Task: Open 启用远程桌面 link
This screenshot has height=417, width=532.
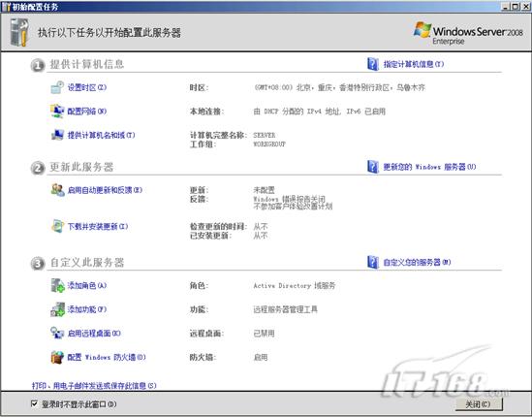Action: coord(94,334)
